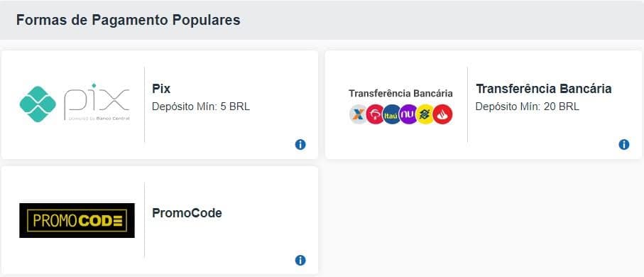
Task: Click the Caixa bank logo circle
Action: pos(358,114)
